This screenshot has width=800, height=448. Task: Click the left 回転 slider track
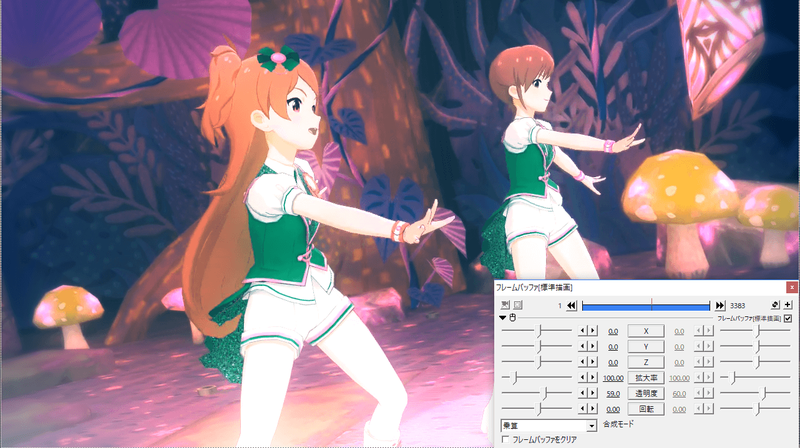[537, 409]
